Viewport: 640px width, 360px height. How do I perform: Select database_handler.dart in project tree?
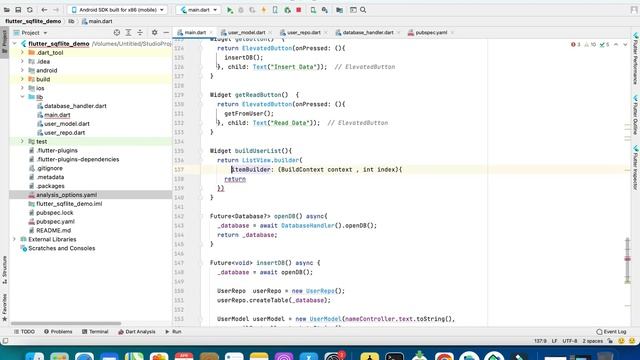[75, 106]
